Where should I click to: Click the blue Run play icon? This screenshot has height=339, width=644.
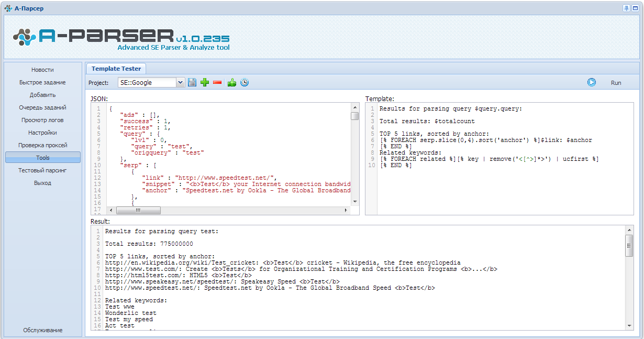coord(592,82)
